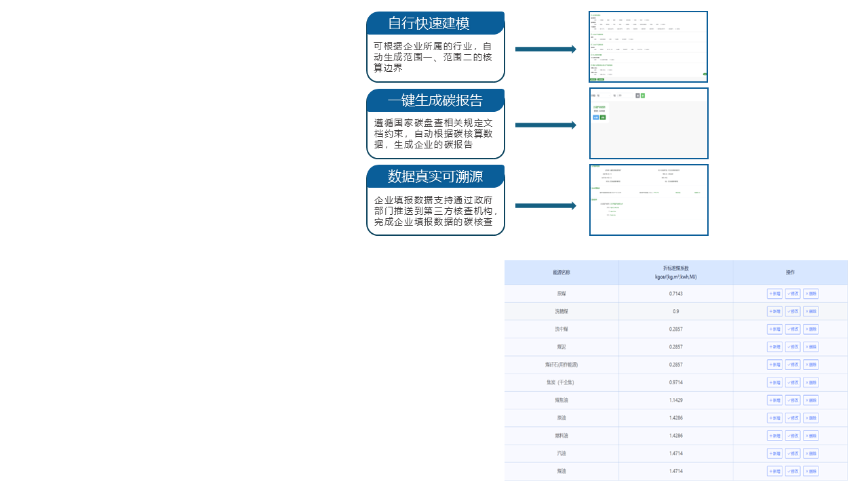
Task: Click the 折标准煤系数 column header
Action: (x=675, y=272)
